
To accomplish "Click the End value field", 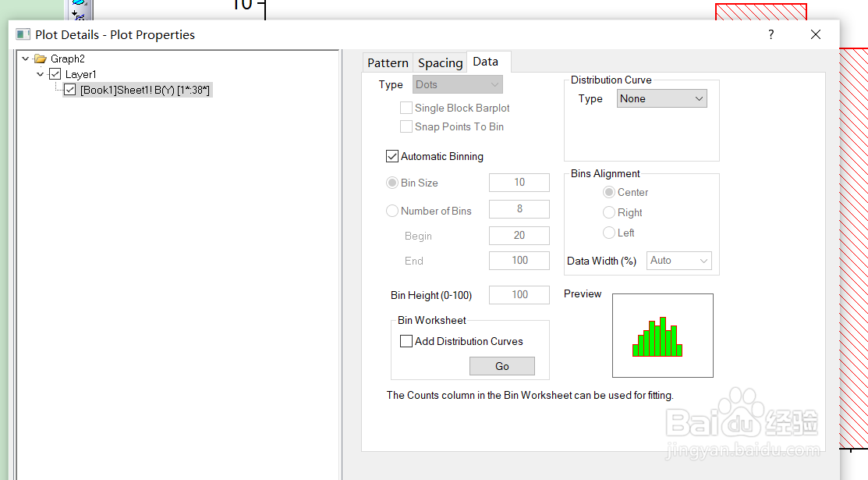I will point(519,261).
